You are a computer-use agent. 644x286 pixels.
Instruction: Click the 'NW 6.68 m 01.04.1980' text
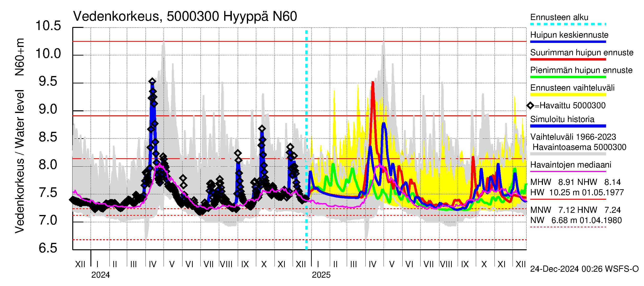(x=576, y=220)
